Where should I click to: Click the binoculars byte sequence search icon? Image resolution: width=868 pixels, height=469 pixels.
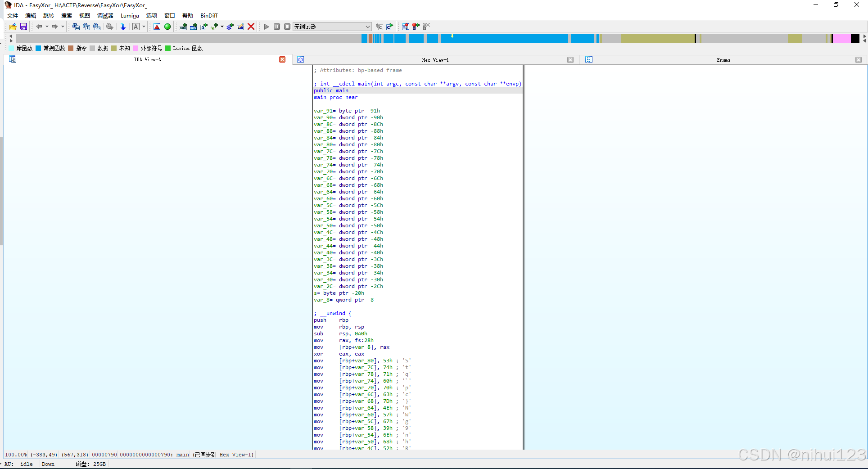pos(97,27)
